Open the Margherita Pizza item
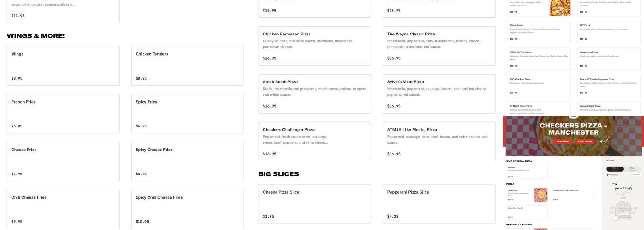This screenshot has height=230, width=644. coord(609,58)
